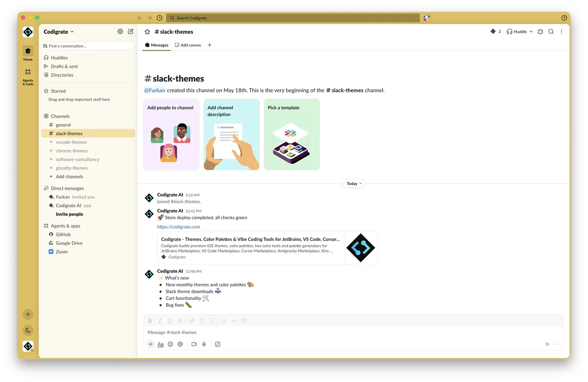The height and width of the screenshot is (382, 588).
Task: Click the help question mark icon
Action: pyautogui.click(x=564, y=18)
